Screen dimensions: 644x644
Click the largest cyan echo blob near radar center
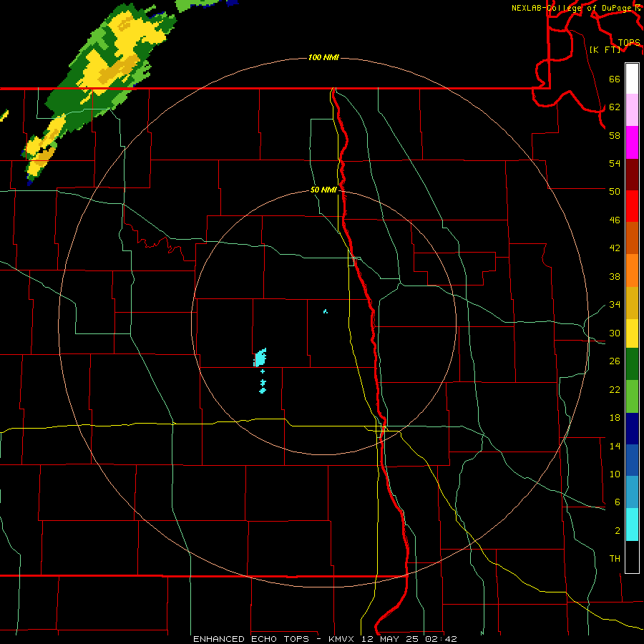tap(260, 358)
